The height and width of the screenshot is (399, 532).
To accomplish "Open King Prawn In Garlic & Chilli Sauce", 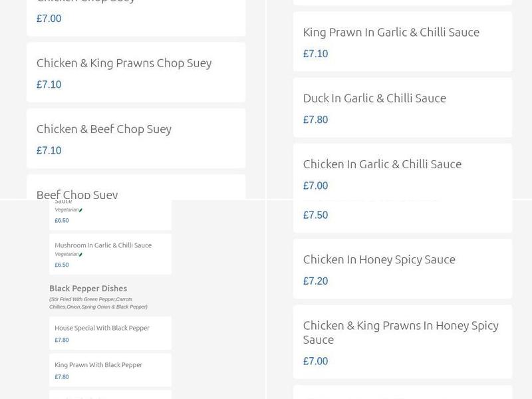I will pyautogui.click(x=391, y=32).
